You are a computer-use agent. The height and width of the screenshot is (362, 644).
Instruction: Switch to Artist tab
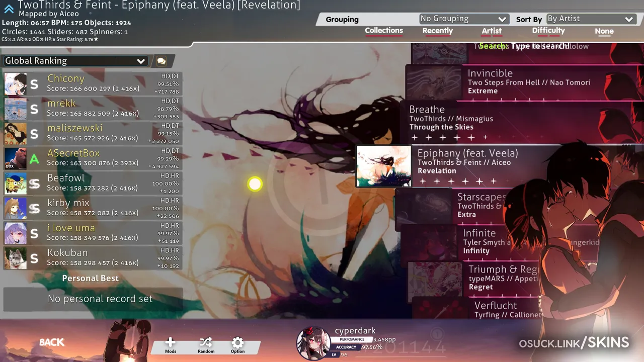pos(492,31)
